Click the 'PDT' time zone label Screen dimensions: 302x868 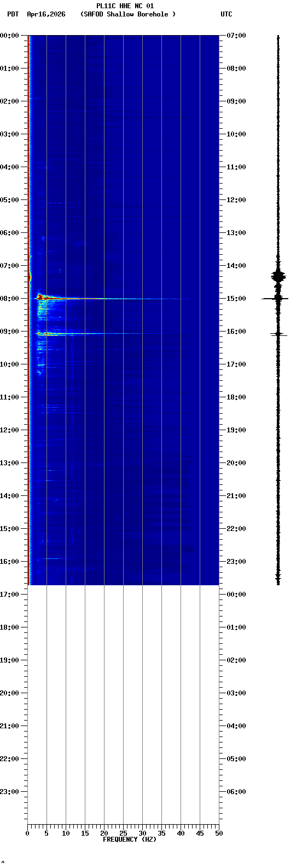tap(13, 14)
